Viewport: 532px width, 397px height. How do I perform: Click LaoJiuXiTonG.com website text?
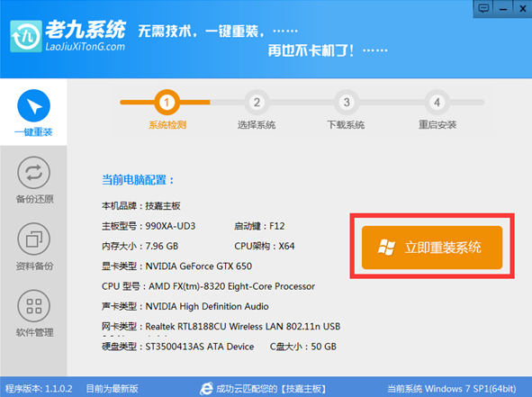point(86,47)
